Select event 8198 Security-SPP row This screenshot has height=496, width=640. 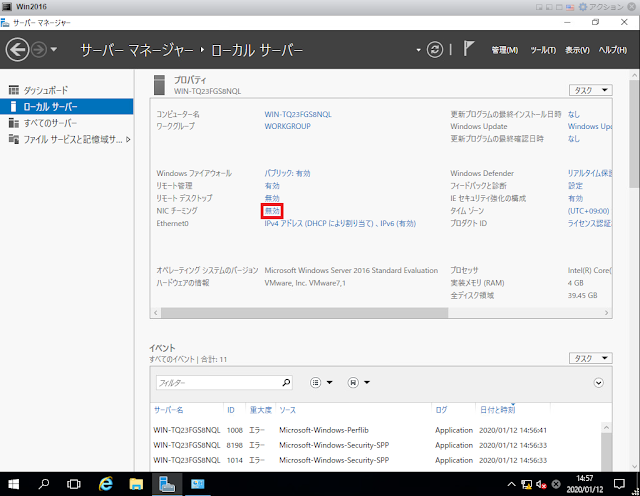pos(376,445)
